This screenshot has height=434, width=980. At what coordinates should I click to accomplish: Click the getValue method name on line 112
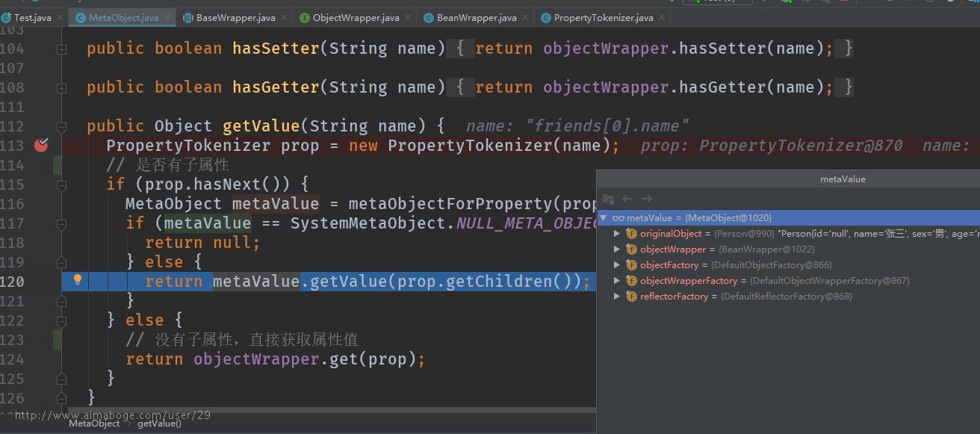pos(261,125)
